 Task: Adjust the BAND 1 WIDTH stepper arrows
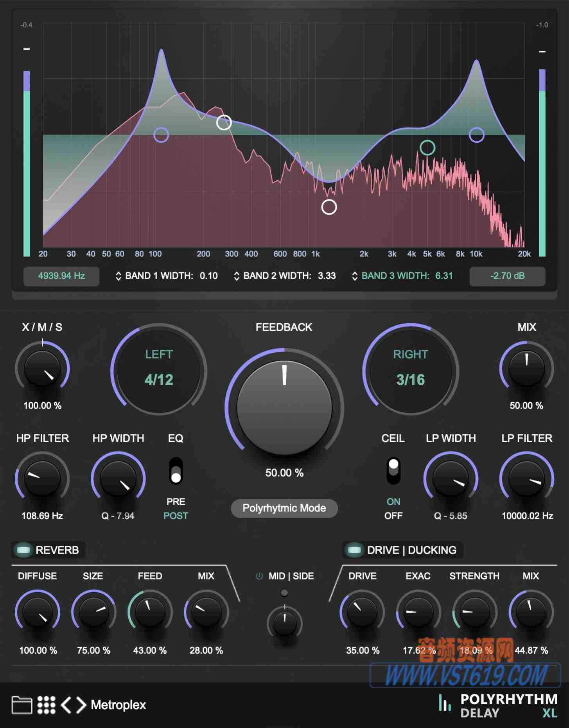tap(118, 276)
